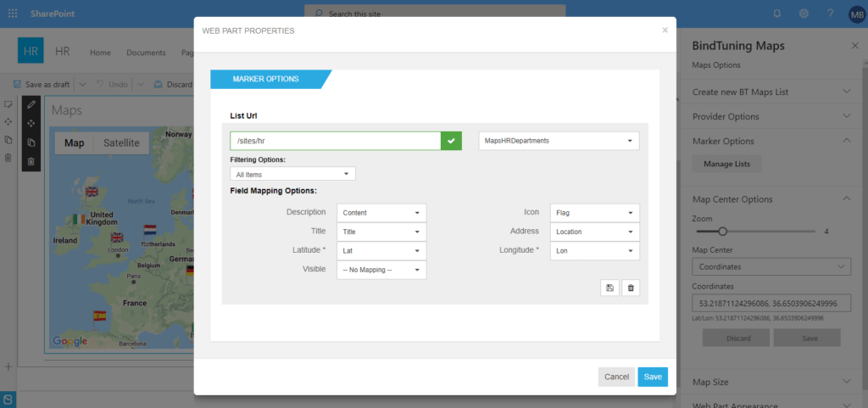The width and height of the screenshot is (868, 408).
Task: Click the Marker Options tab header
Action: (x=270, y=79)
